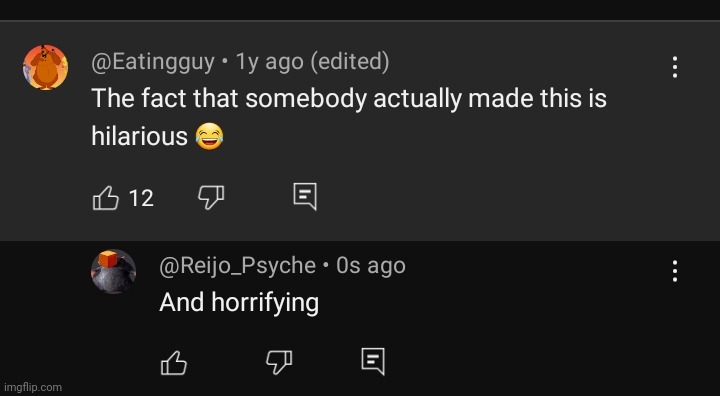Viewport: 720px width, 396px height.
Task: Like the @Eatingguy comment
Action: (x=106, y=198)
